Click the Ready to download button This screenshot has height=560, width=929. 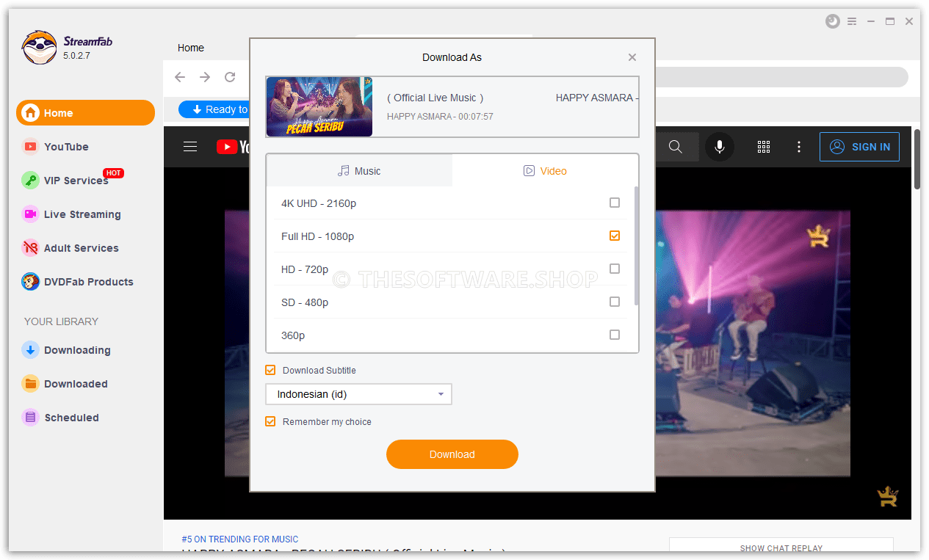214,109
